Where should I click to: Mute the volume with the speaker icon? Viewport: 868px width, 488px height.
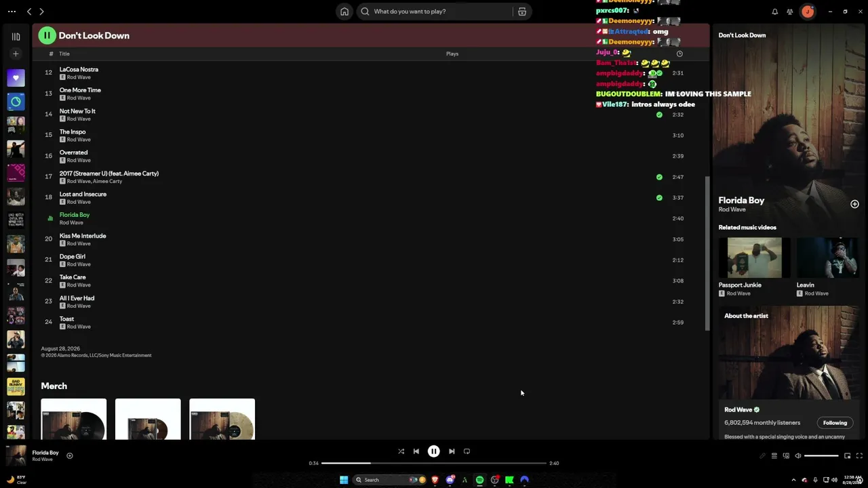pyautogui.click(x=798, y=456)
